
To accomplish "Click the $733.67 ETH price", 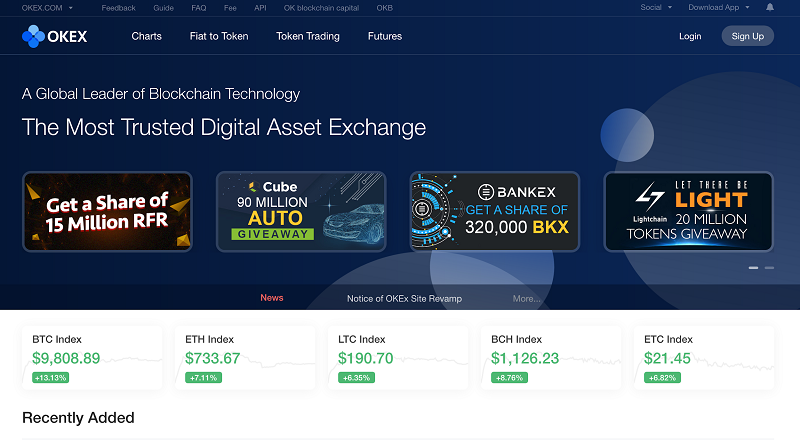I will coord(212,358).
